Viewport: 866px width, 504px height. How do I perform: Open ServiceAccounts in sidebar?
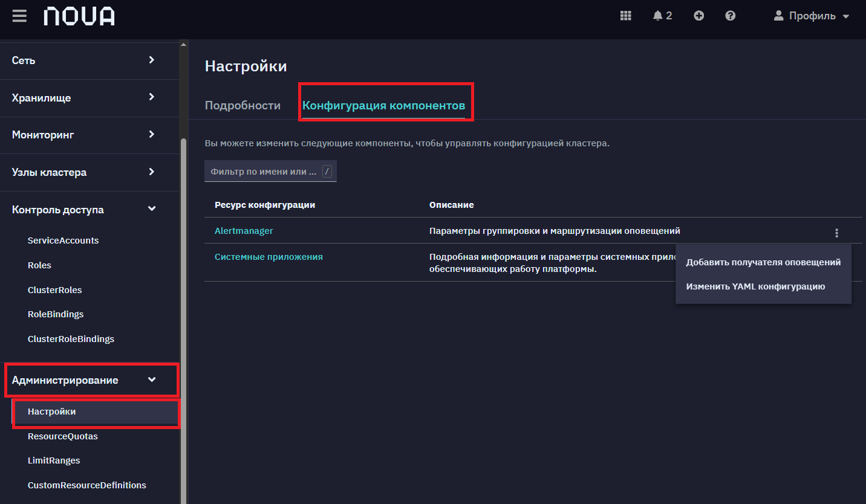63,241
